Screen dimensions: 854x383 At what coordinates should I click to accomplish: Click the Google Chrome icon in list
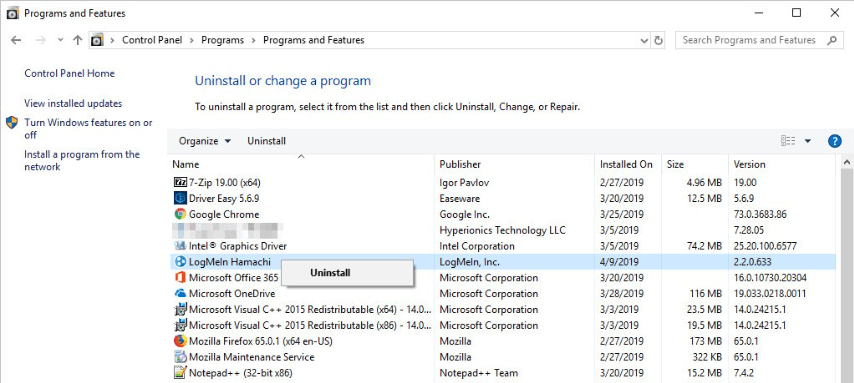(180, 214)
